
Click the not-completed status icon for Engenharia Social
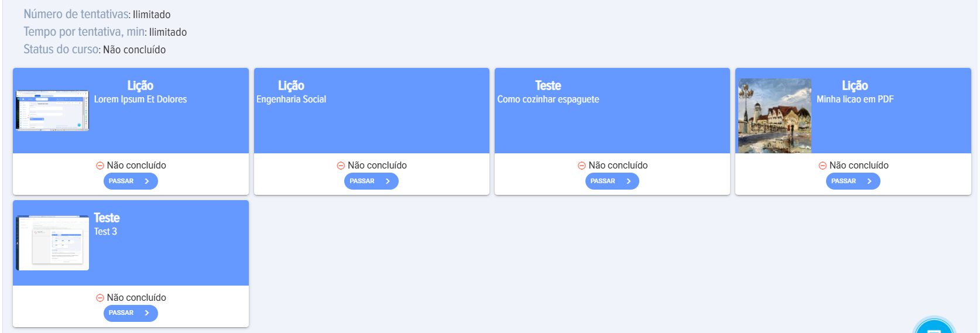coord(341,166)
